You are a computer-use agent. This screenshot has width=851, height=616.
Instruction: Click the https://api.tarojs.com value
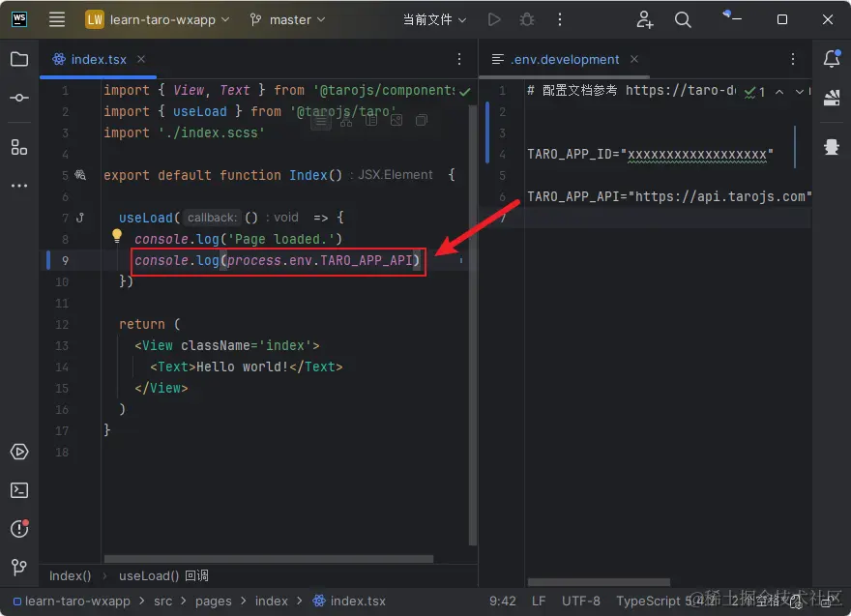[x=720, y=196]
